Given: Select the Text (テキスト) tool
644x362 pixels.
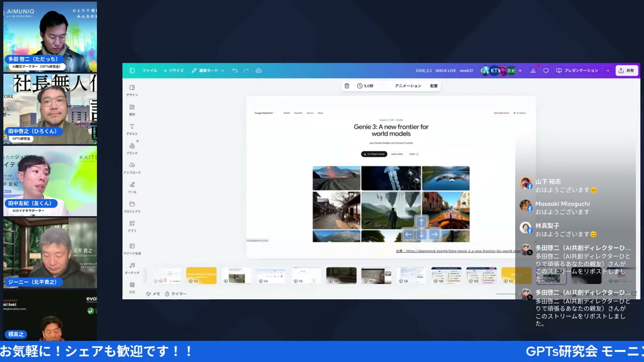Looking at the screenshot, I should (x=132, y=129).
